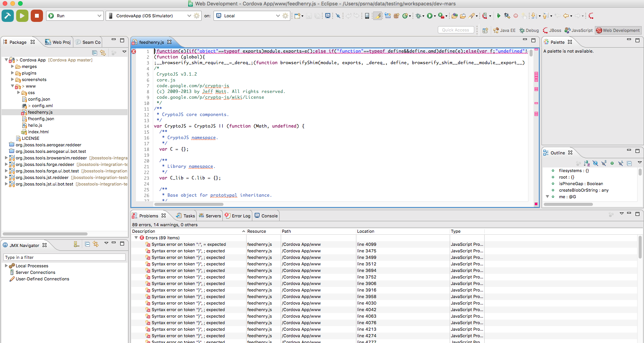Screen dimensions: 644x343
Task: Collapse all in the Package Explorer toolbar
Action: pos(95,53)
